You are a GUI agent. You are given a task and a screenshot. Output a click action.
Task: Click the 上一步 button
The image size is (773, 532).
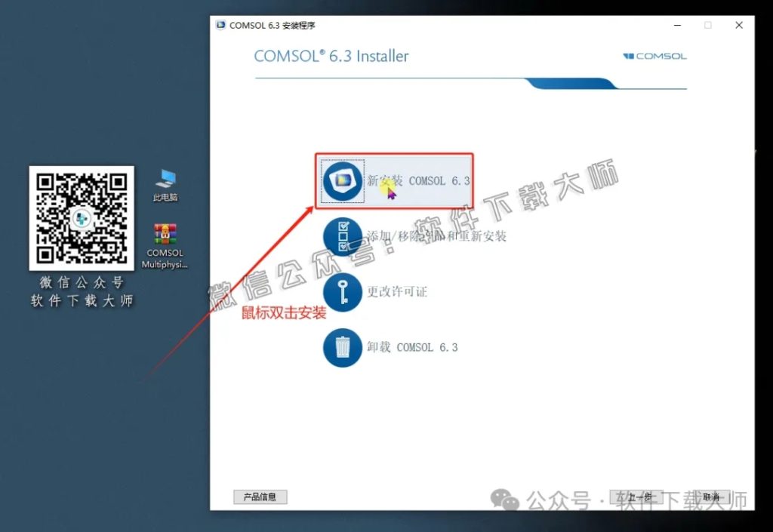click(x=638, y=497)
